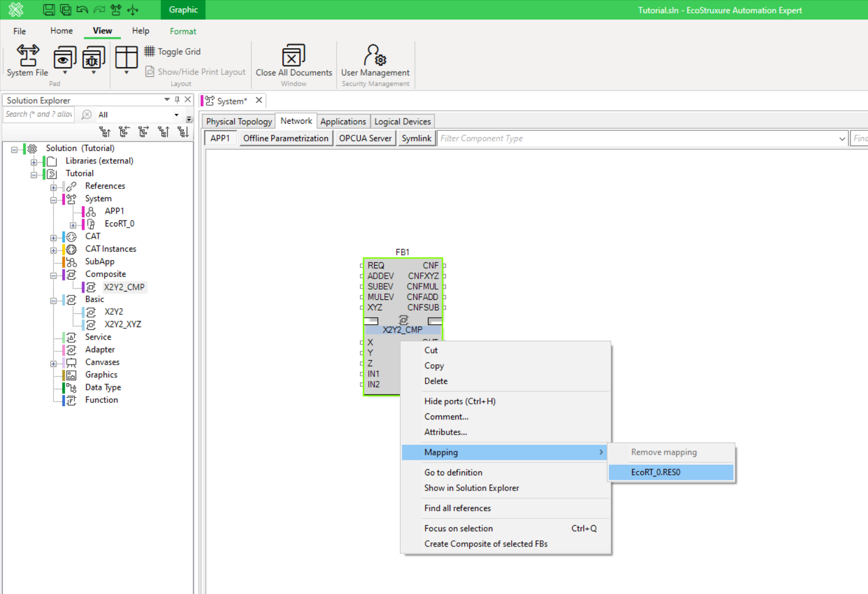The width and height of the screenshot is (868, 594).
Task: Choose Delete from the context menu
Action: (x=506, y=381)
